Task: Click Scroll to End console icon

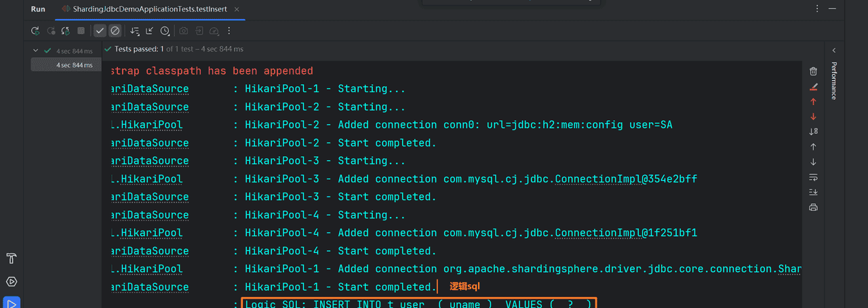Action: [x=813, y=192]
